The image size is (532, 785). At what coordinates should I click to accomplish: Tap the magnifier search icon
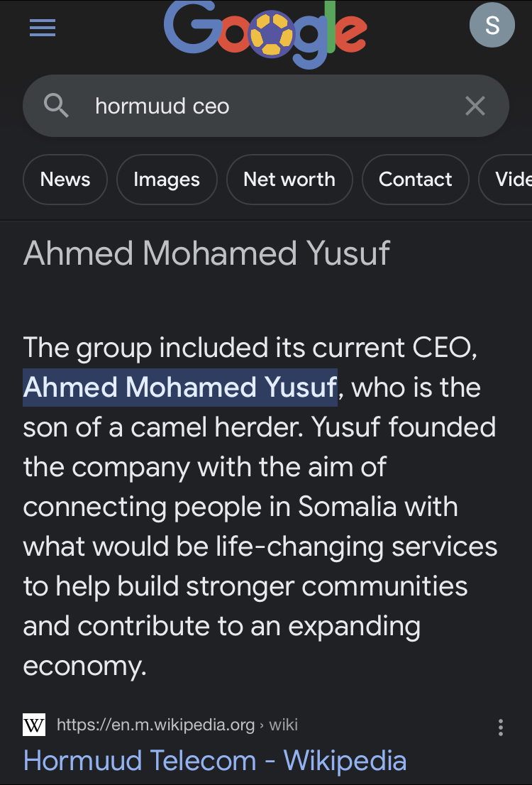(x=56, y=106)
